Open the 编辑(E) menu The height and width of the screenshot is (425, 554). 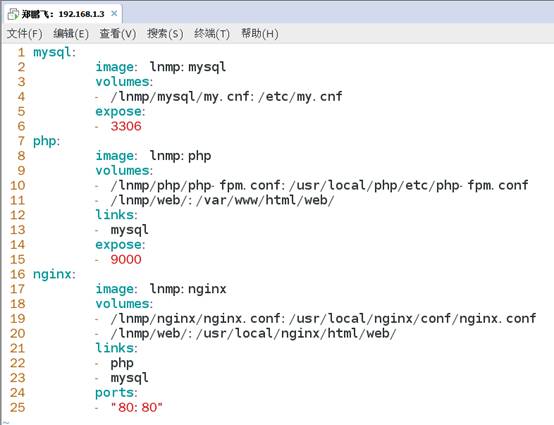71,34
